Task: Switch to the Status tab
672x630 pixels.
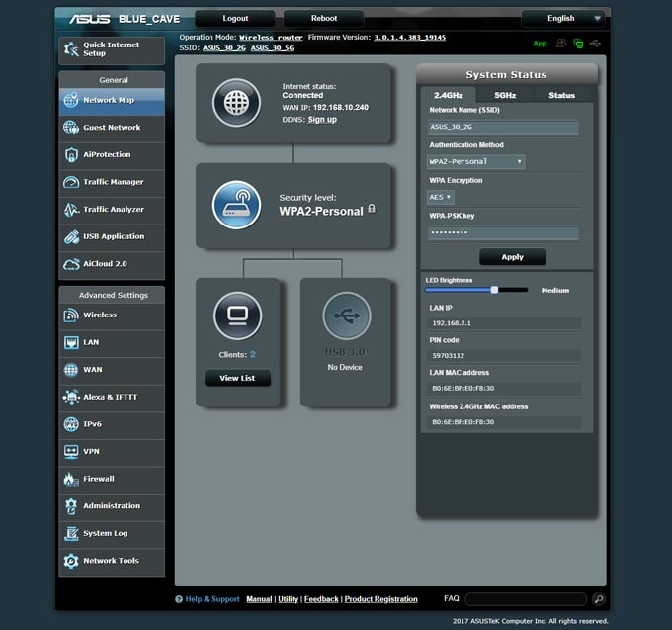Action: (x=562, y=95)
